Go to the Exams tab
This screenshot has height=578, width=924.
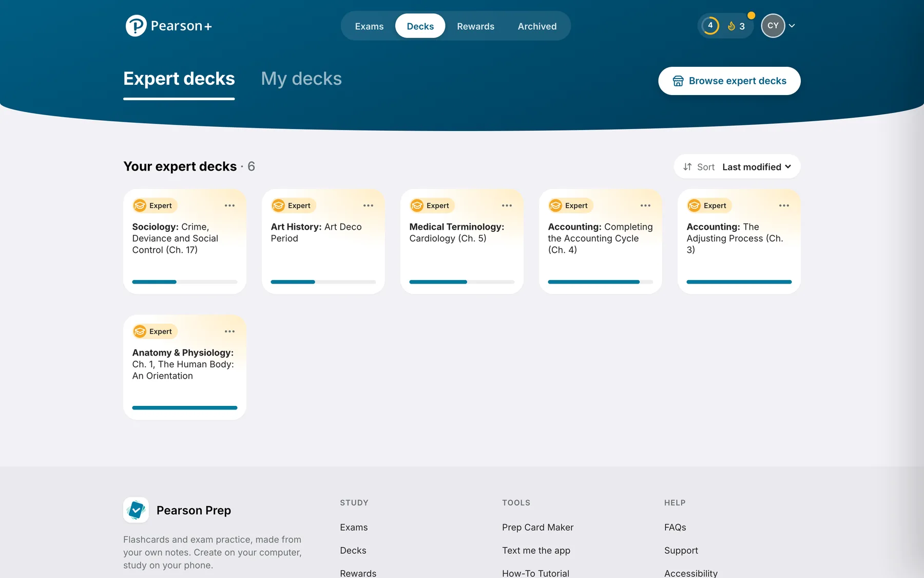369,26
